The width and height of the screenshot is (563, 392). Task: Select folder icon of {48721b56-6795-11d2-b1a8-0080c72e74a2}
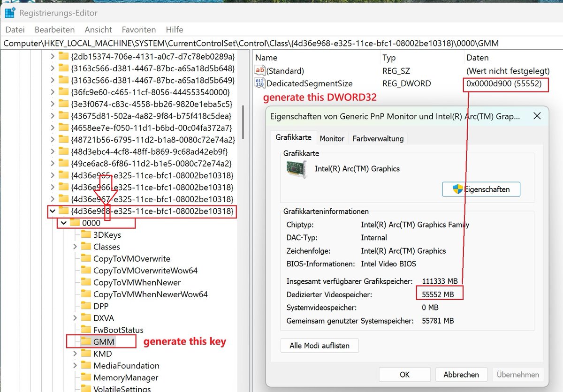(64, 139)
